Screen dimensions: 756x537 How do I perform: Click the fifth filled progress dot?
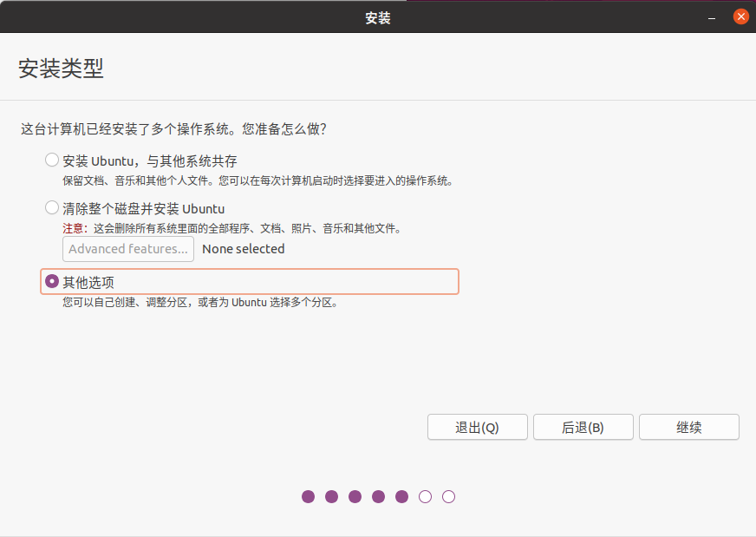(401, 496)
